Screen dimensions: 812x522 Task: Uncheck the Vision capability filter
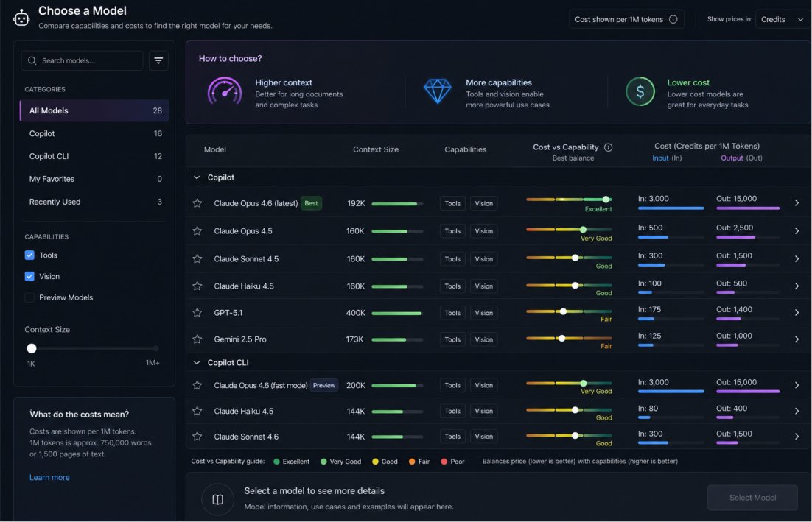tap(29, 276)
